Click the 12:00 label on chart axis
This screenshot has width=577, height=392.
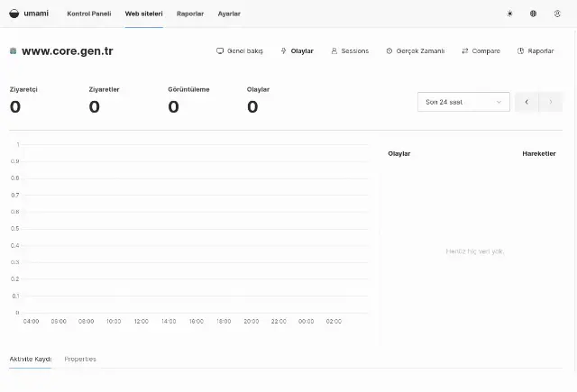click(x=142, y=322)
